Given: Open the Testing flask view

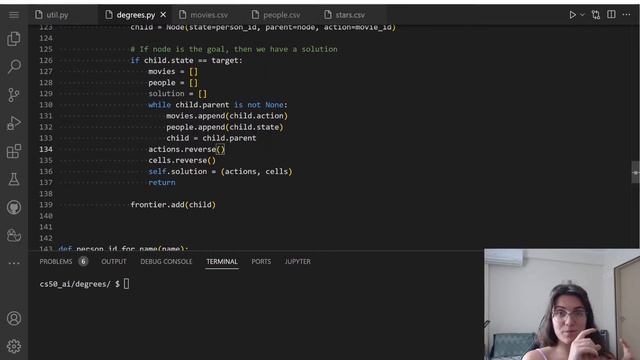Looking at the screenshot, I should click(x=14, y=179).
